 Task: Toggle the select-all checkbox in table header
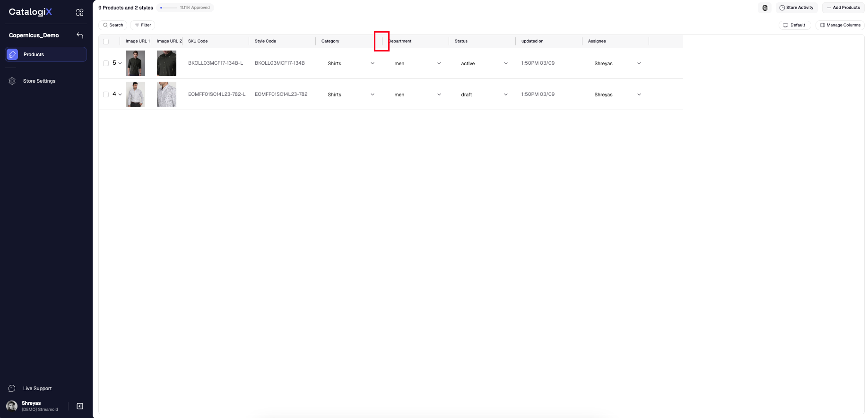tap(106, 42)
